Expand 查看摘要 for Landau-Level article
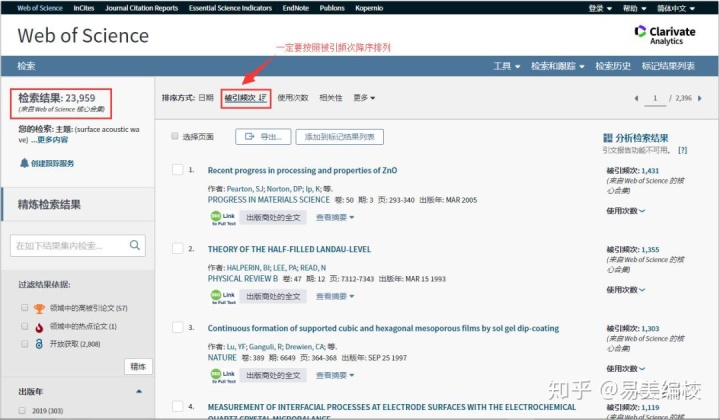This screenshot has height=420, width=720. [335, 297]
